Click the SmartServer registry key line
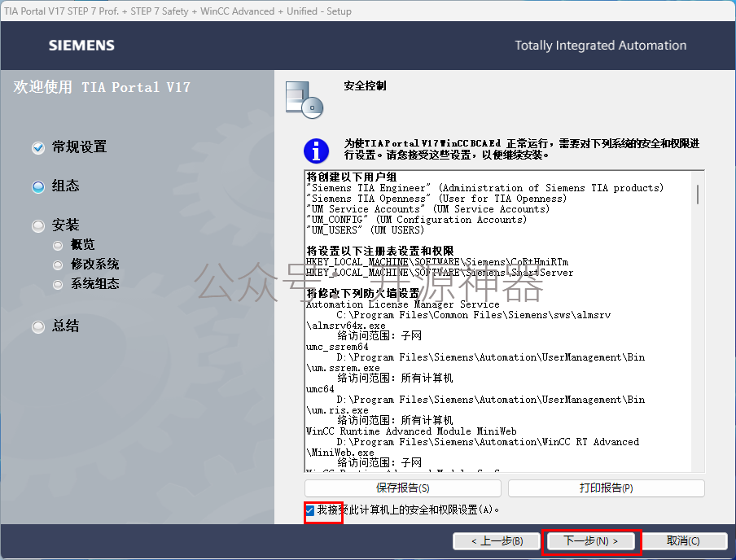Viewport: 736px width, 560px height. [440, 273]
